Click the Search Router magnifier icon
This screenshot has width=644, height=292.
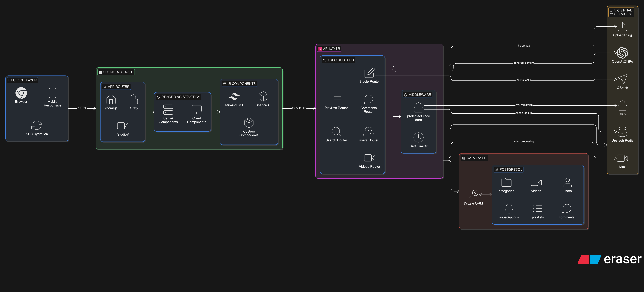pos(336,131)
